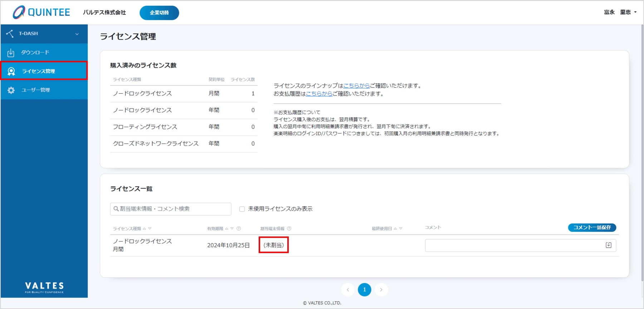
Task: Click the user management gear icon
Action: point(11,90)
